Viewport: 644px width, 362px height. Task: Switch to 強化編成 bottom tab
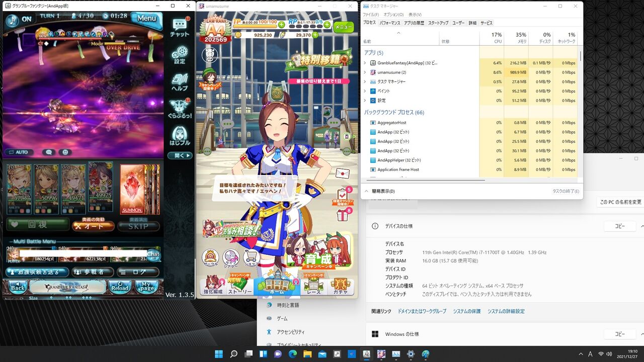[x=213, y=286]
